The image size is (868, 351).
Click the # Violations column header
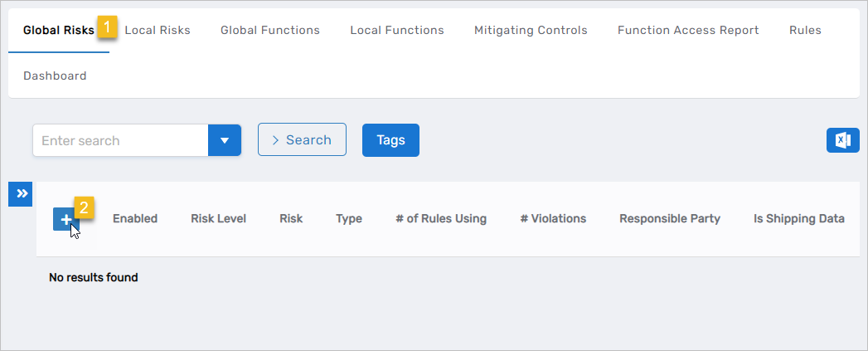click(x=553, y=219)
